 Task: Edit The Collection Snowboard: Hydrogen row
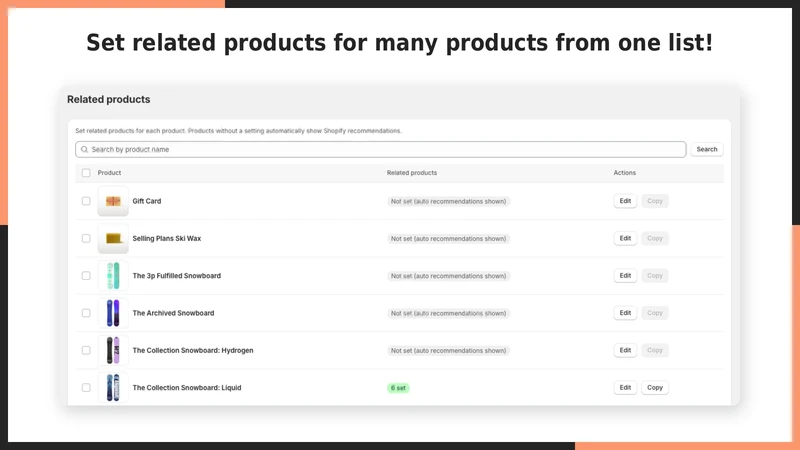[x=625, y=350]
